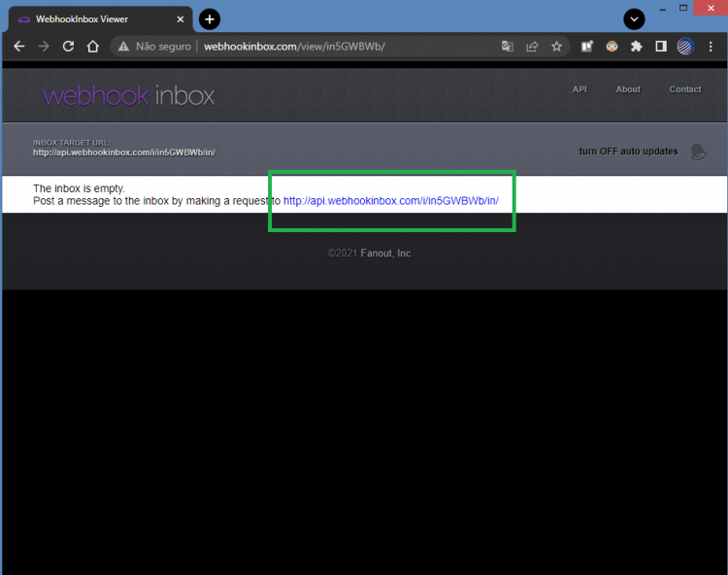The width and height of the screenshot is (728, 575).
Task: Open the Contact page link
Action: (x=685, y=89)
